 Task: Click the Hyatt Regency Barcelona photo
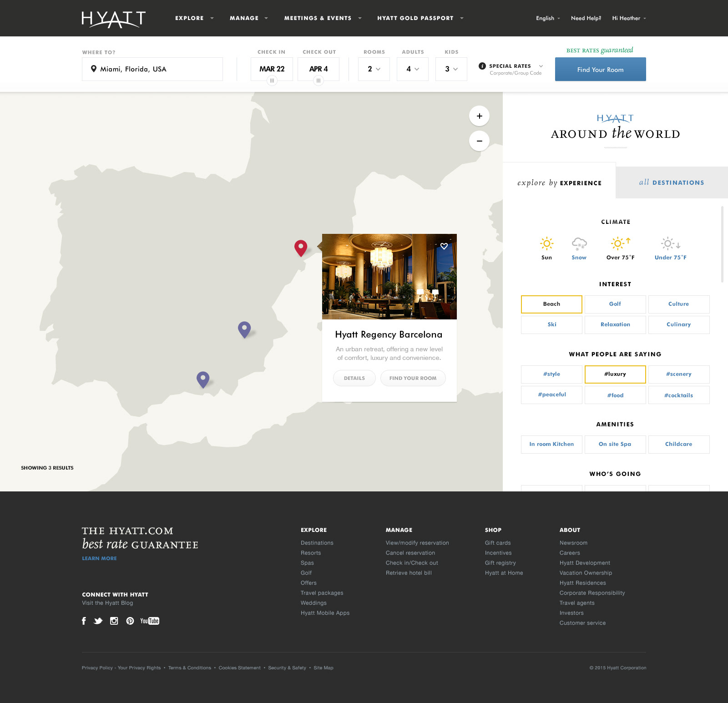click(389, 277)
